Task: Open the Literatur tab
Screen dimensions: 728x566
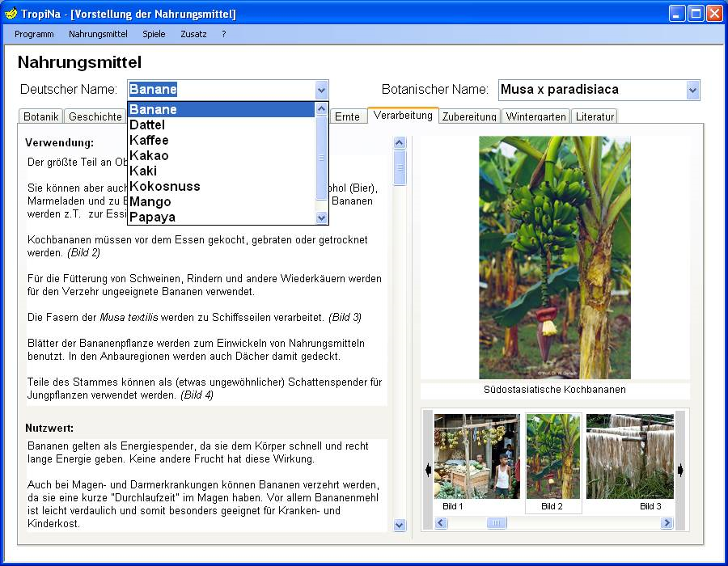Action: 595,116
